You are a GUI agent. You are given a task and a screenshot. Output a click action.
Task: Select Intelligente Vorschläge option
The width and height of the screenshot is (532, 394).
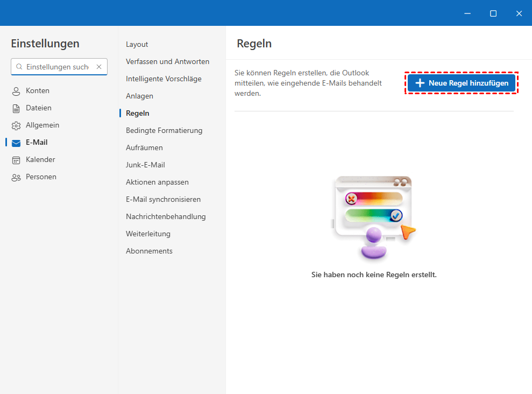164,79
